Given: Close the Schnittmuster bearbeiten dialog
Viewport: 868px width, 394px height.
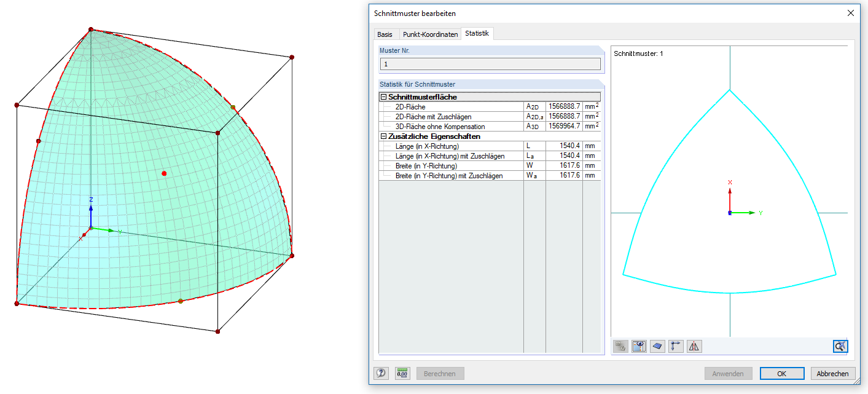Looking at the screenshot, I should pos(851,13).
